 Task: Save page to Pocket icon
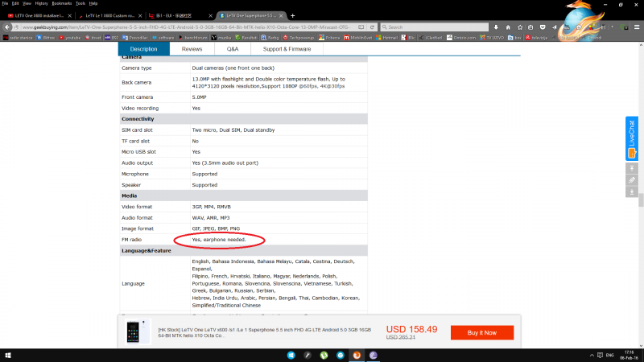tap(543, 27)
